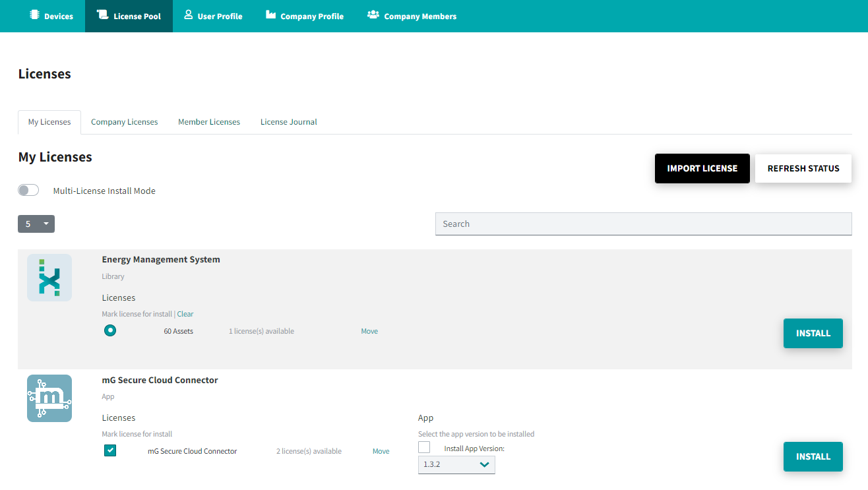Switch to the My Licenses tab

pos(49,122)
